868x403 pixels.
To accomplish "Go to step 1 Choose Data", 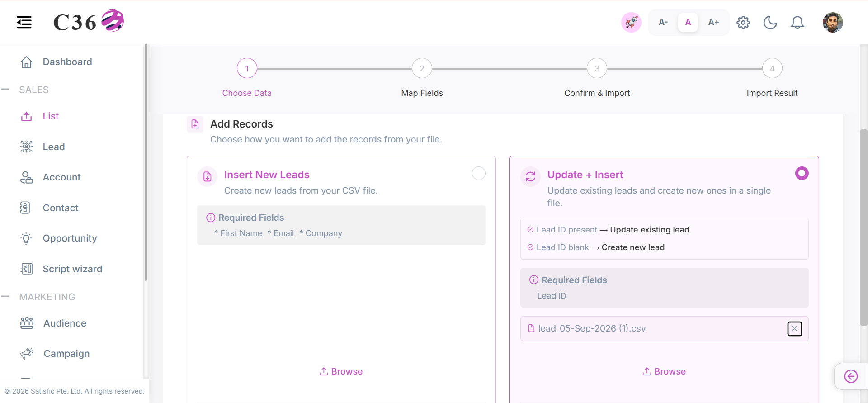I will click(247, 68).
